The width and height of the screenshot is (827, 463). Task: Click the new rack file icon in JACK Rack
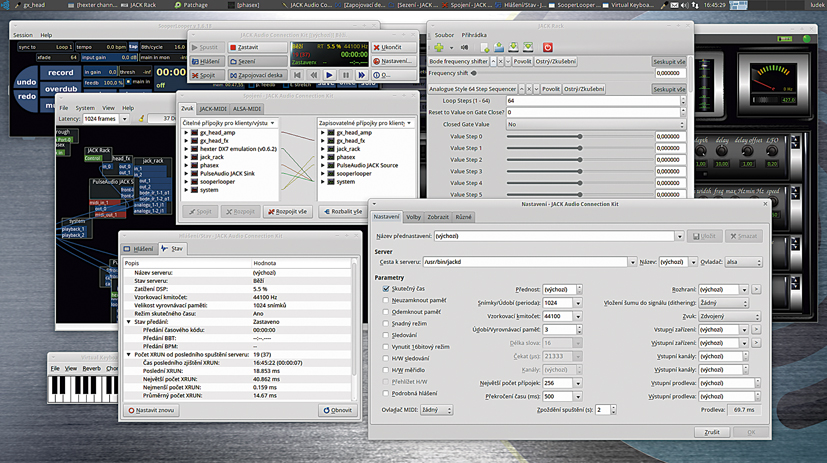[485, 47]
